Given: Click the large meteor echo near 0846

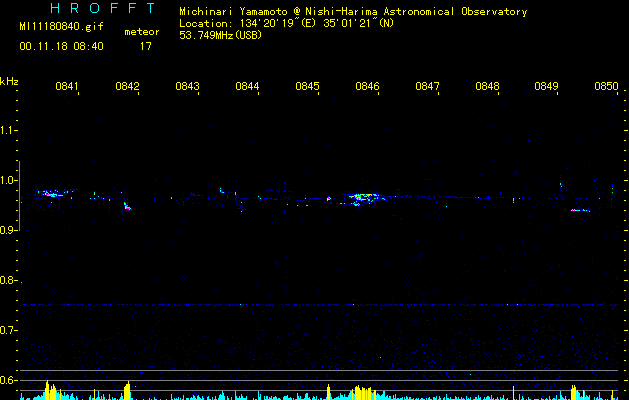Looking at the screenshot, I should point(364,199).
